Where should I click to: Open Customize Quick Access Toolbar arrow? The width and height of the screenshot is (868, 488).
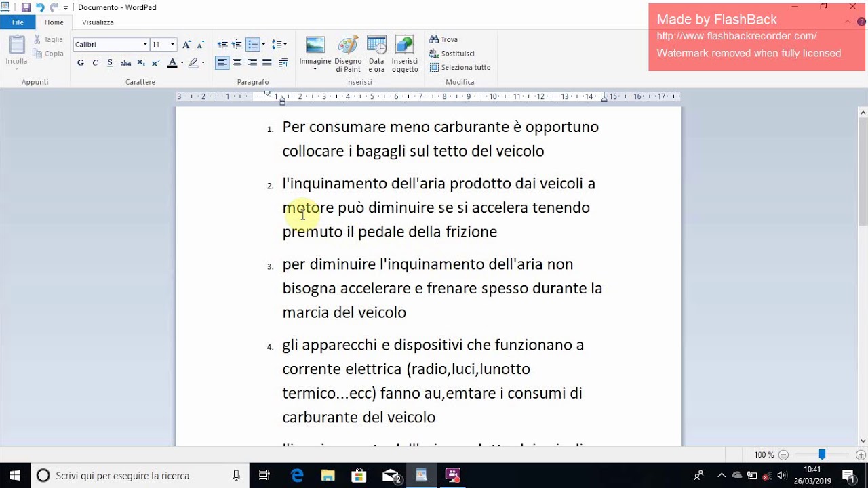coord(66,8)
